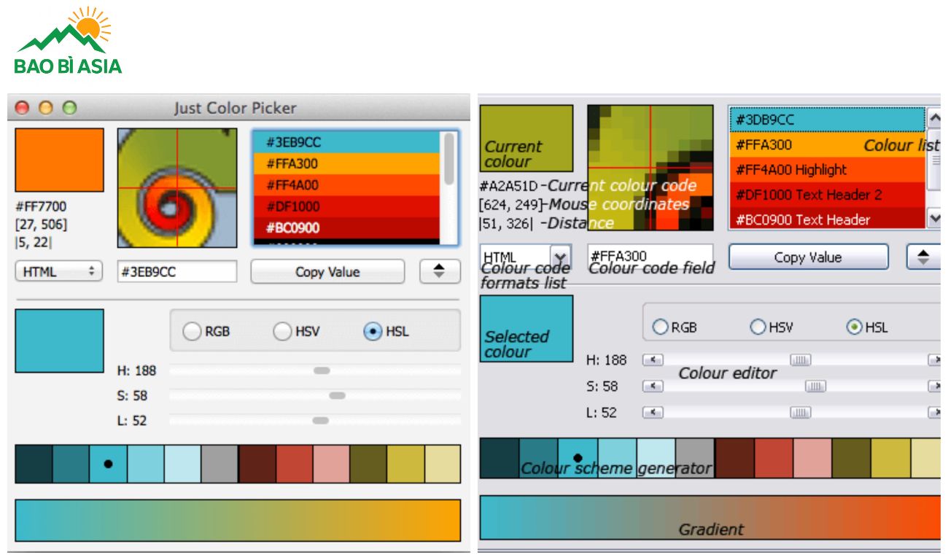Click the scrollbar down arrow beside the colour list
The width and height of the screenshot is (948, 560).
click(933, 216)
